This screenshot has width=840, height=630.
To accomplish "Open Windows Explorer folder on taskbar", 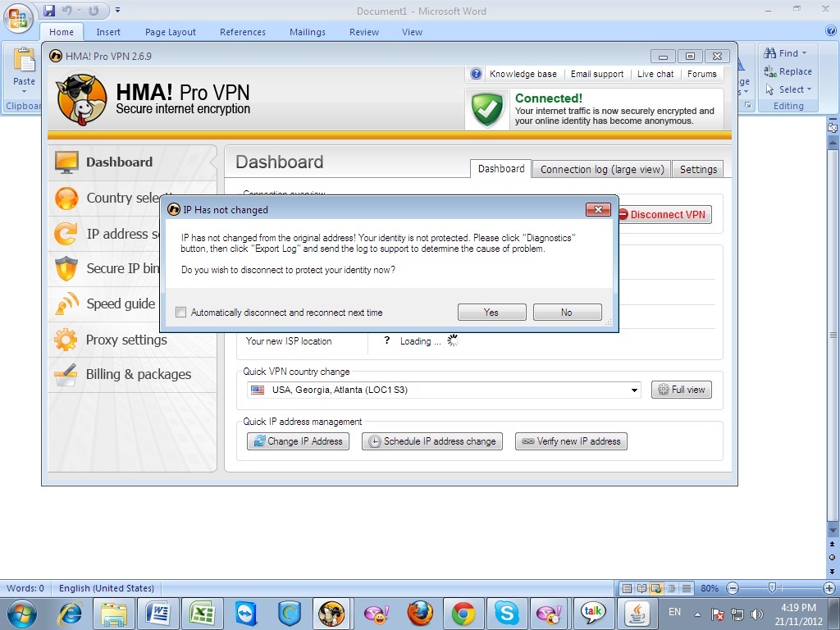I will coord(114,614).
